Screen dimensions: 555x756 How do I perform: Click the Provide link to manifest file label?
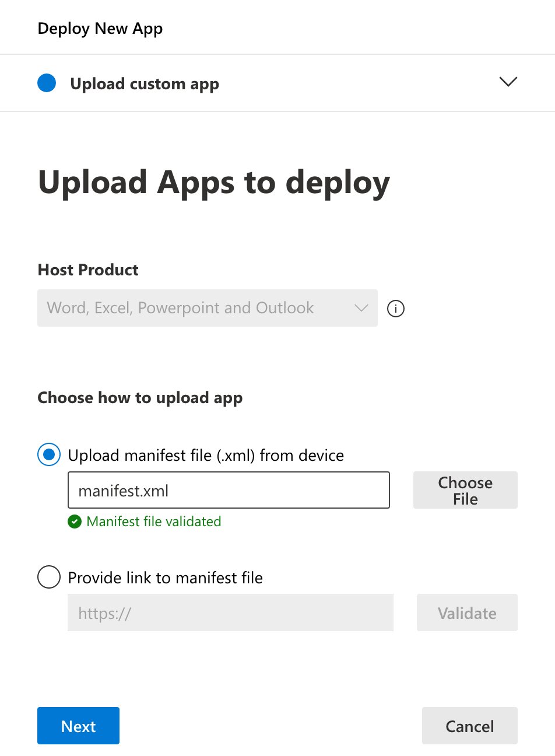165,577
